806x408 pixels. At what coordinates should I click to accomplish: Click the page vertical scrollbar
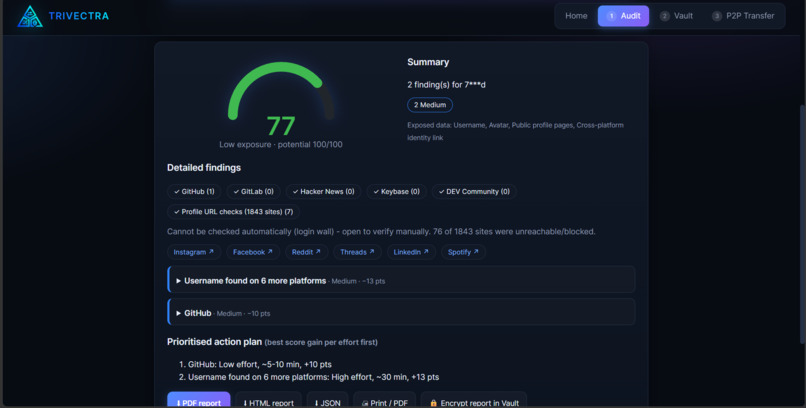803,225
